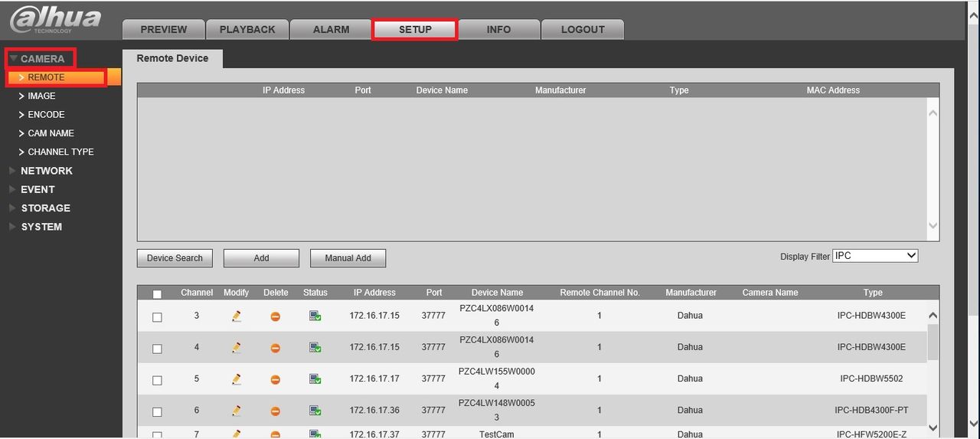This screenshot has height=439, width=980.
Task: Delete channel 5 device entry
Action: (x=276, y=379)
